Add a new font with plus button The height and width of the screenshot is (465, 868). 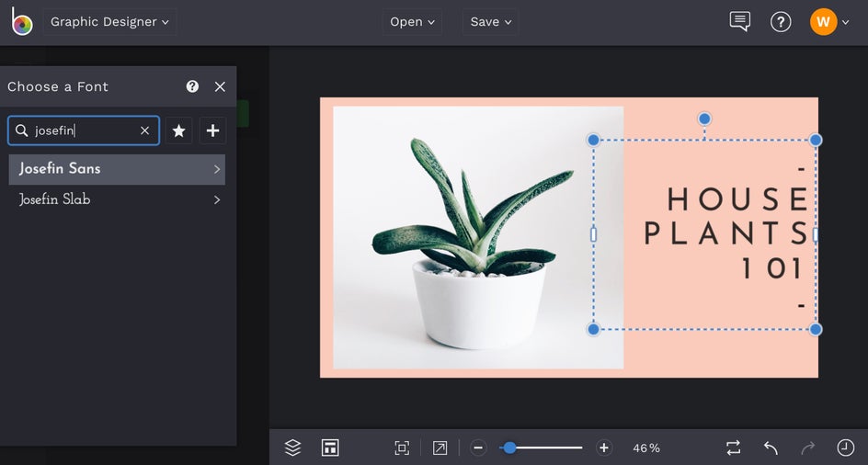212,131
